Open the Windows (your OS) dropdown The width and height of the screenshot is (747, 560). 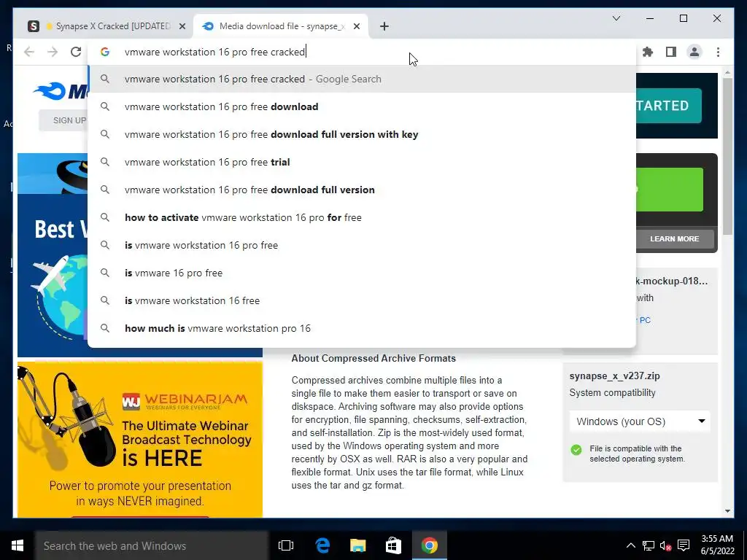pos(640,421)
